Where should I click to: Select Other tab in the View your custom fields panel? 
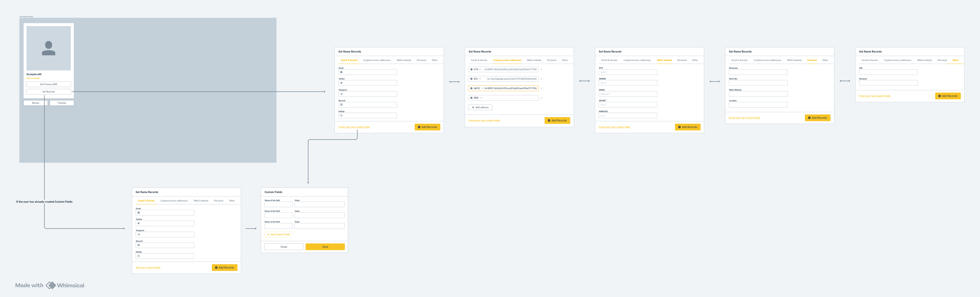tap(232, 201)
